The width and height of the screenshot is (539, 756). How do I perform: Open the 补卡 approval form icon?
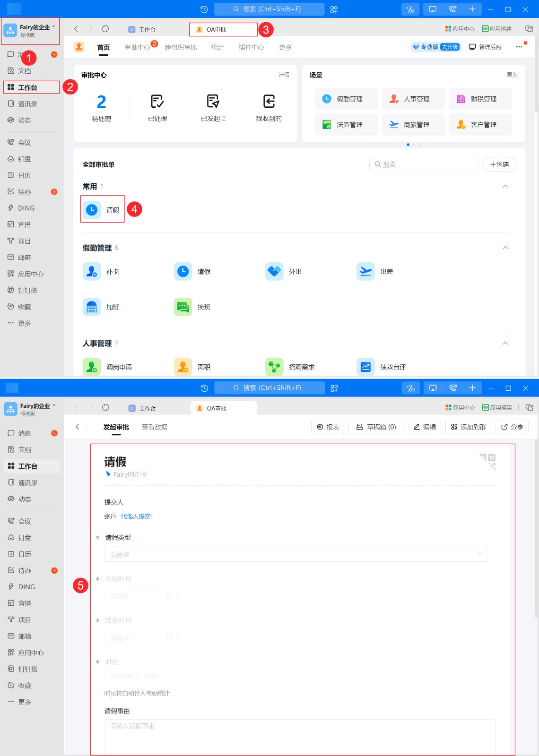tap(92, 272)
